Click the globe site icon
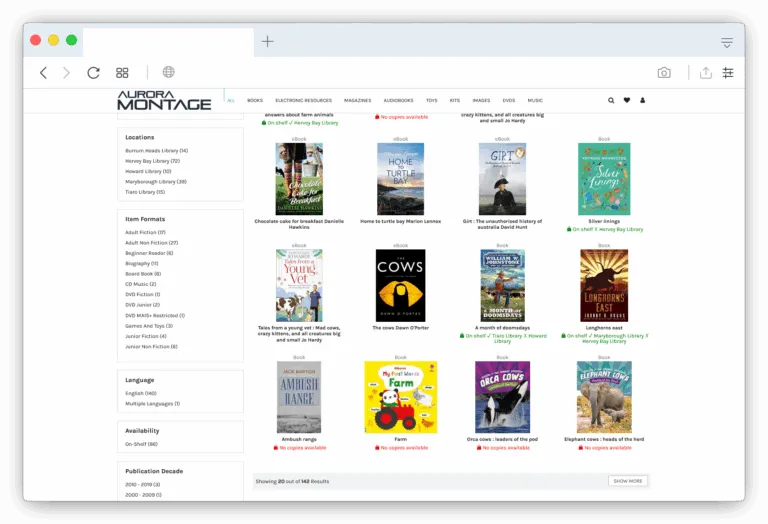The height and width of the screenshot is (524, 768). pos(168,72)
